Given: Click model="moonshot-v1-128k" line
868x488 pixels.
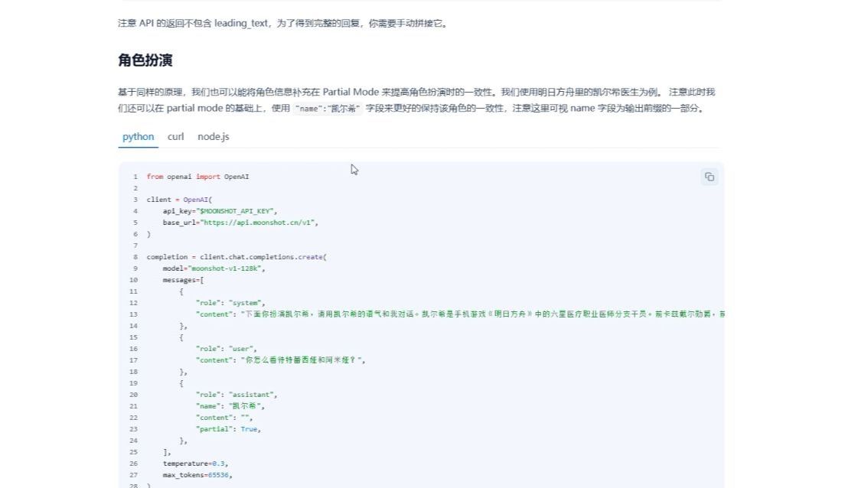Looking at the screenshot, I should 214,268.
